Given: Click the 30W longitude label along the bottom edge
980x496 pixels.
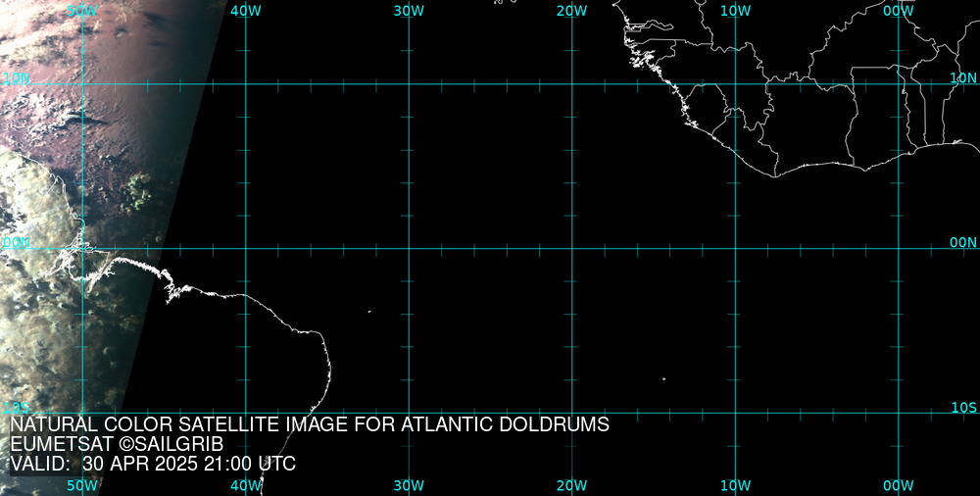Looking at the screenshot, I should click(x=409, y=485).
